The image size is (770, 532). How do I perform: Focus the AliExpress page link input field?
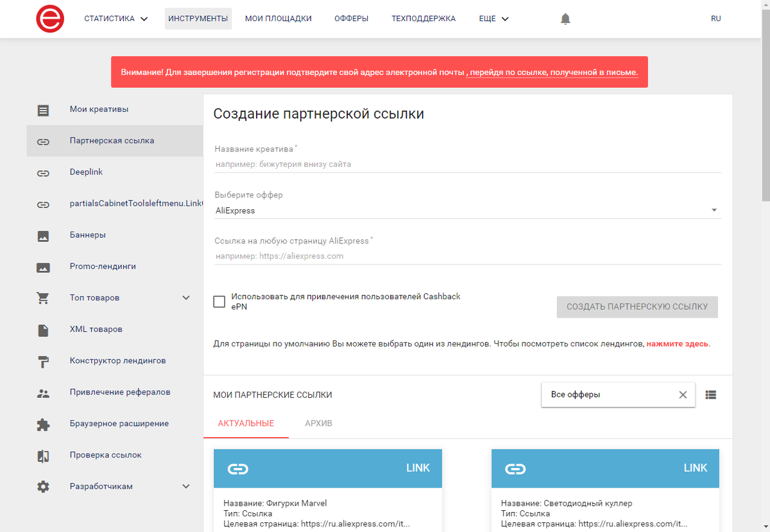tap(467, 256)
